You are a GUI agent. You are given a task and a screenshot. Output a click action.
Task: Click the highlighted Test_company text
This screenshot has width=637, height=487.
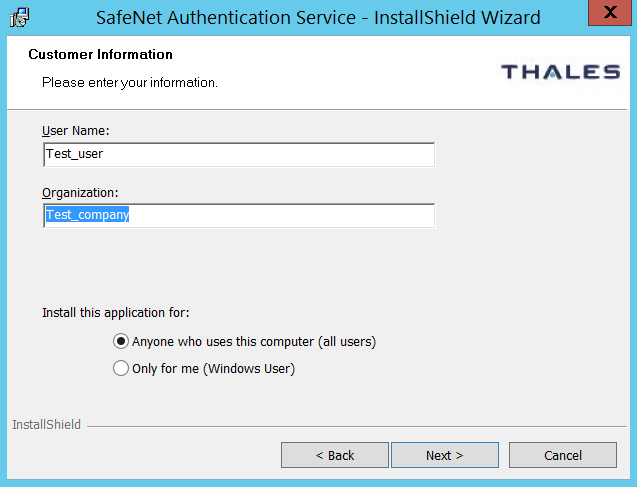pyautogui.click(x=88, y=215)
